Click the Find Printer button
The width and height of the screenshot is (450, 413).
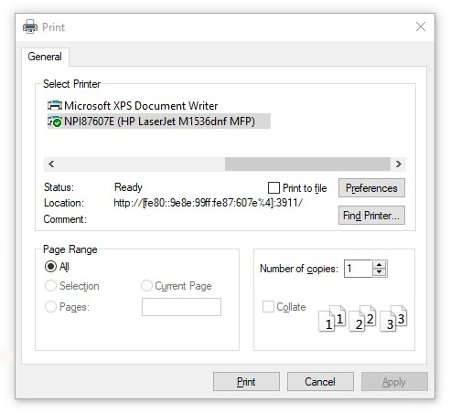[x=371, y=215]
